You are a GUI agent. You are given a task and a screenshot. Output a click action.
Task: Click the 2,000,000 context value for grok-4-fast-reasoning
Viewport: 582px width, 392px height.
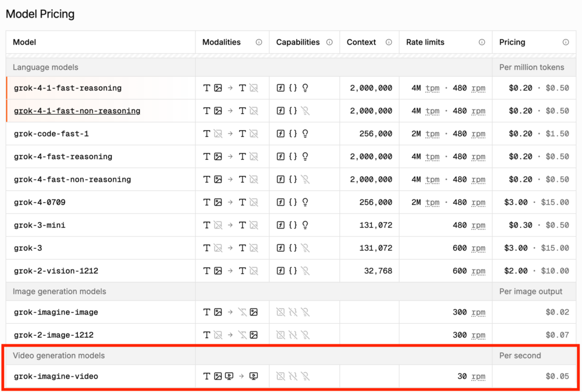[x=371, y=157]
